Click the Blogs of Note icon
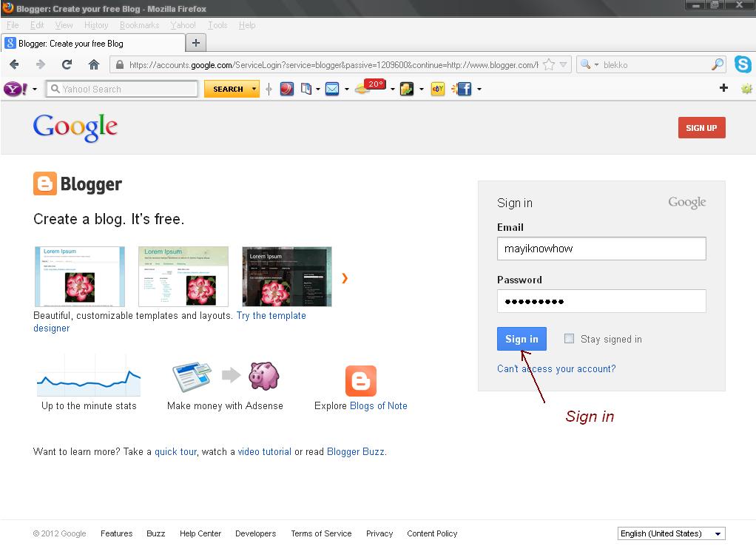Image resolution: width=756 pixels, height=546 pixels. (361, 381)
